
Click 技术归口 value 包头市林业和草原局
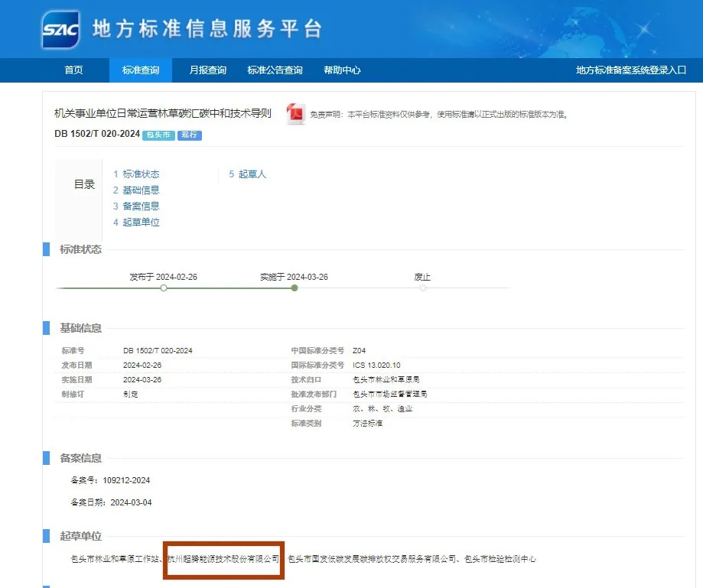386,379
